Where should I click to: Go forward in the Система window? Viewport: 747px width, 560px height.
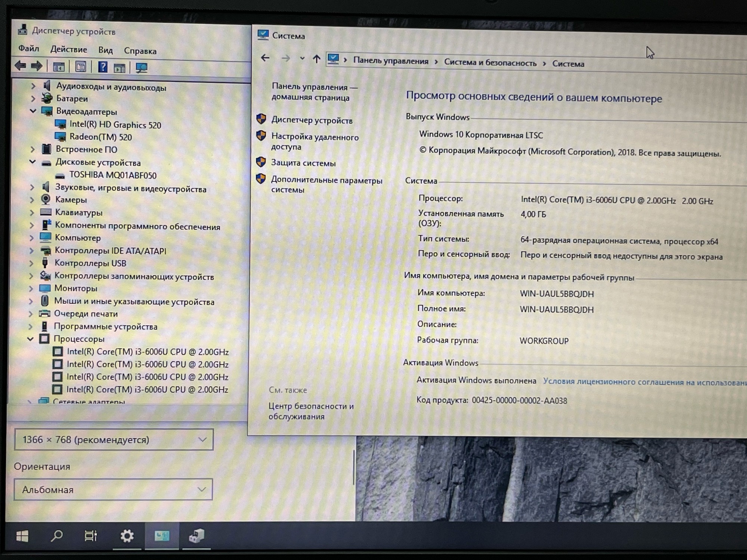click(x=286, y=58)
